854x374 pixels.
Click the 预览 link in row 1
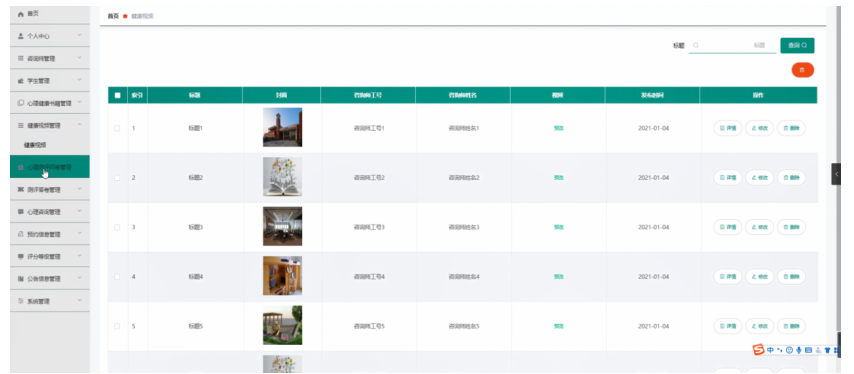pyautogui.click(x=558, y=128)
